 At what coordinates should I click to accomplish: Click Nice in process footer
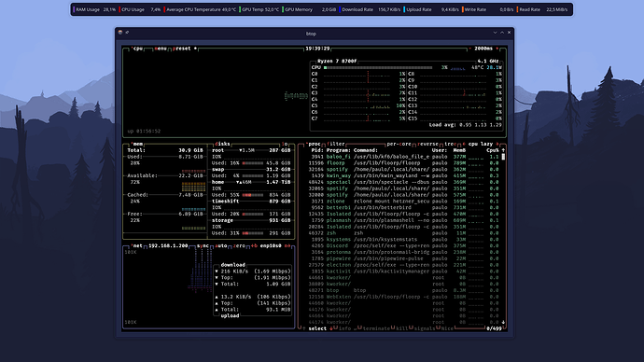[x=447, y=328]
